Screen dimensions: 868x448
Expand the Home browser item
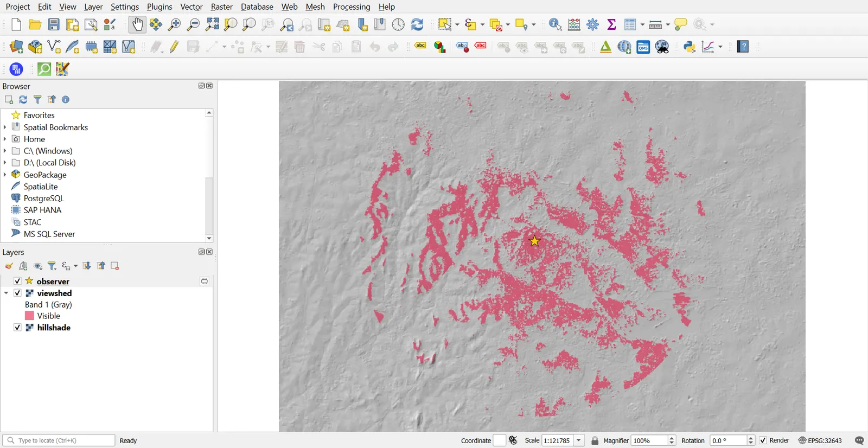coord(5,139)
